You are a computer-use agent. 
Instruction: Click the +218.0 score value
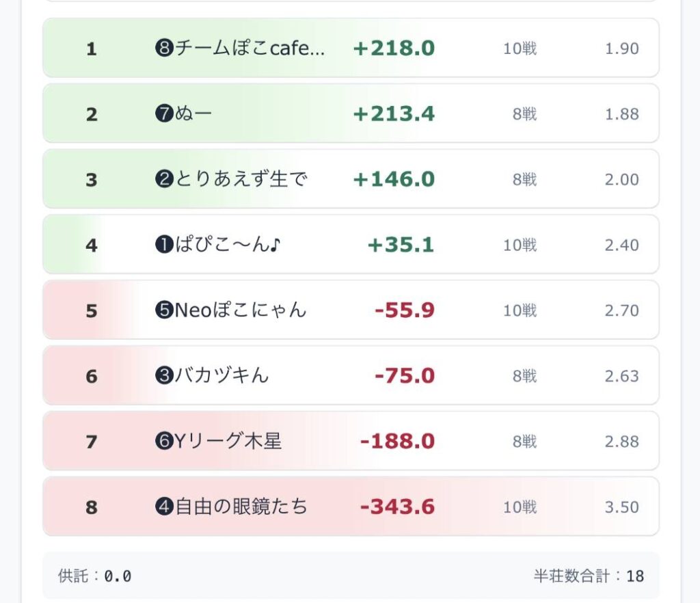pyautogui.click(x=394, y=49)
